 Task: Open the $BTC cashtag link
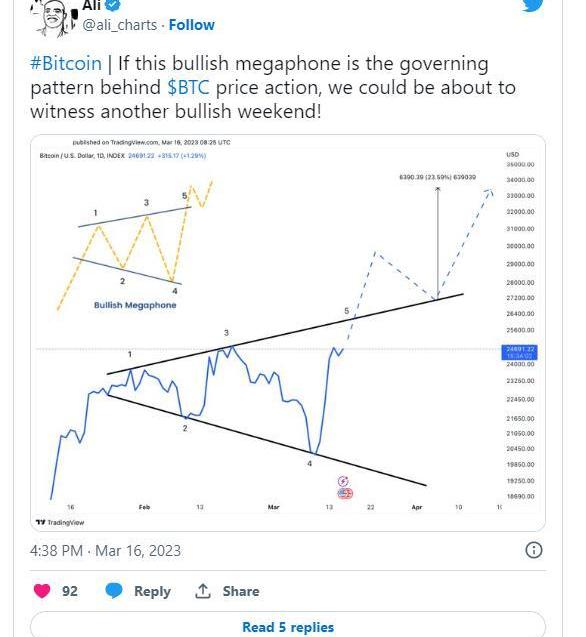tap(189, 87)
